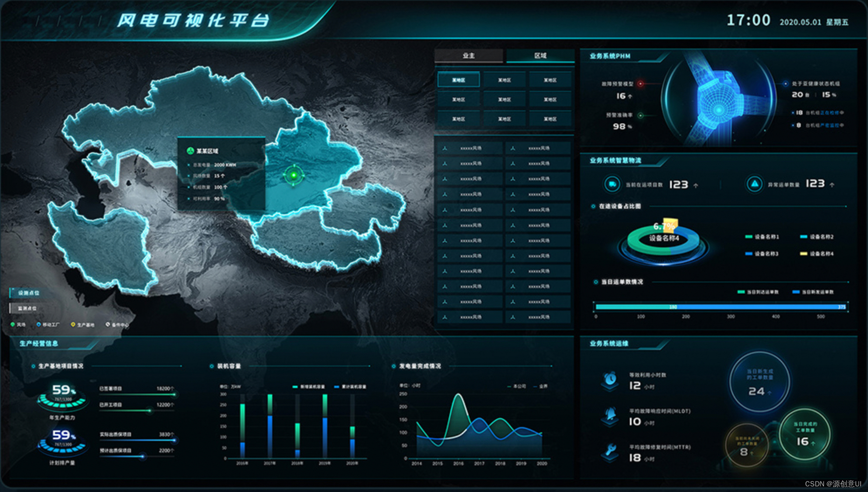Viewport: 868px width, 492px height.
Task: Click the bell icon beside MLDT
Action: click(611, 415)
